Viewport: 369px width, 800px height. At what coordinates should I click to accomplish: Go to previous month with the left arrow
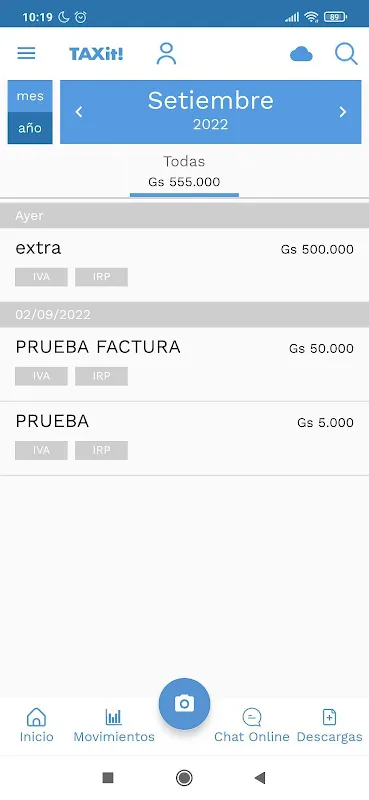79,112
